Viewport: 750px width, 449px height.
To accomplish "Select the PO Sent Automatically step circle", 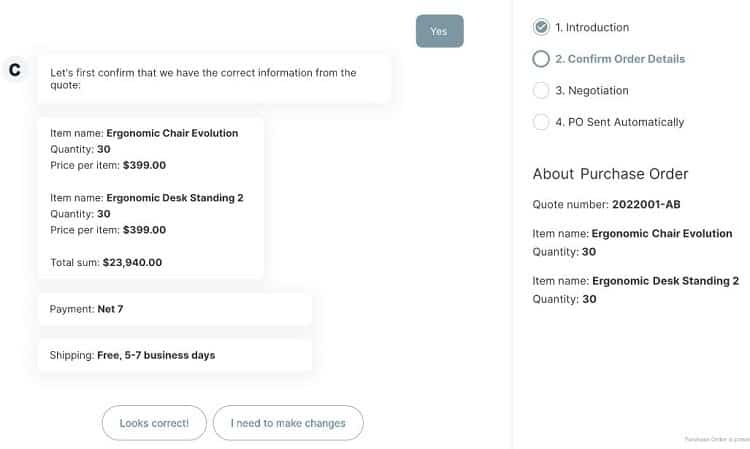I will [541, 122].
